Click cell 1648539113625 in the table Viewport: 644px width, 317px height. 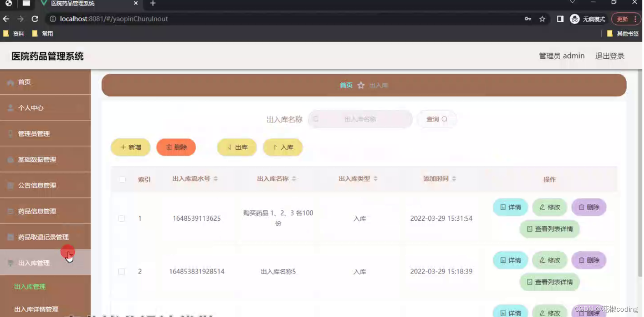tap(197, 218)
